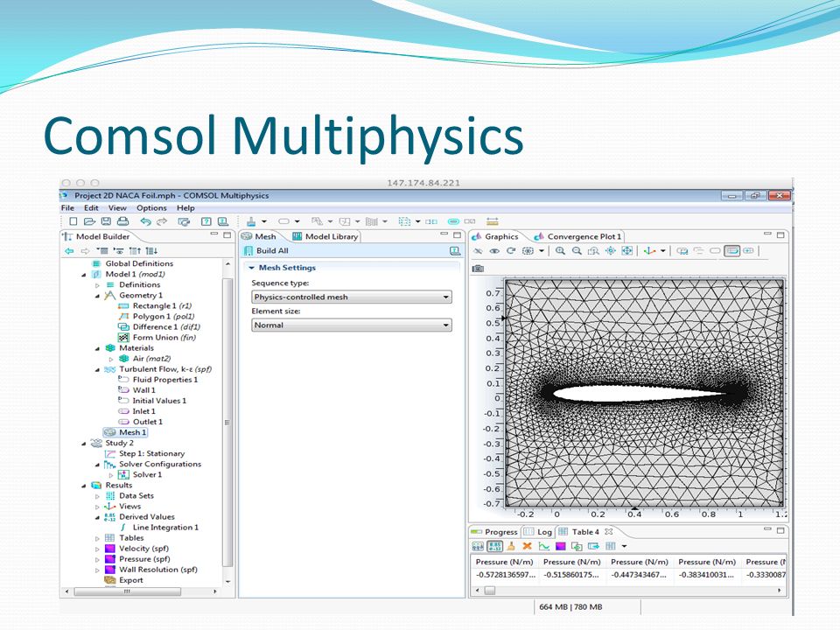Collapse the Geometry 1 tree node
The image size is (840, 630).
point(97,296)
